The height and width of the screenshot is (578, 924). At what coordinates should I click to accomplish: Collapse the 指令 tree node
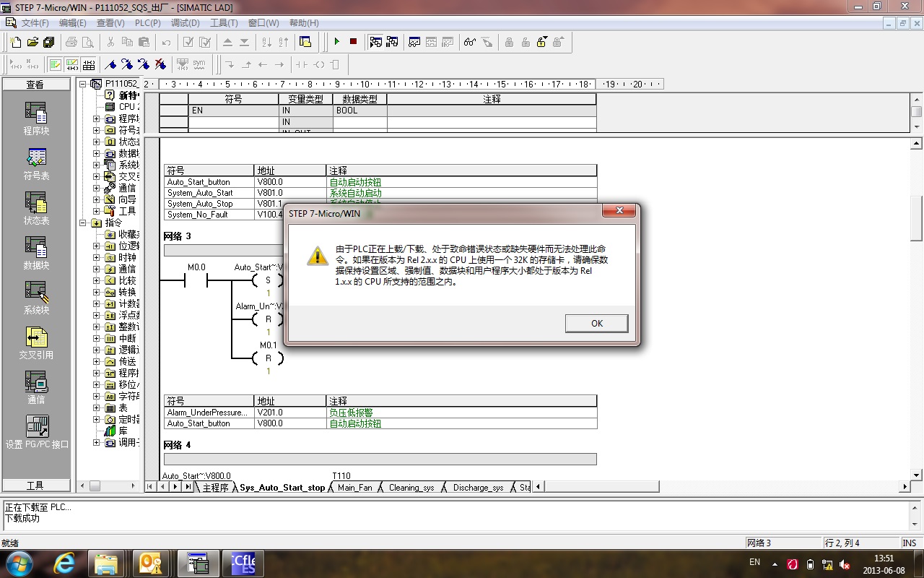84,223
